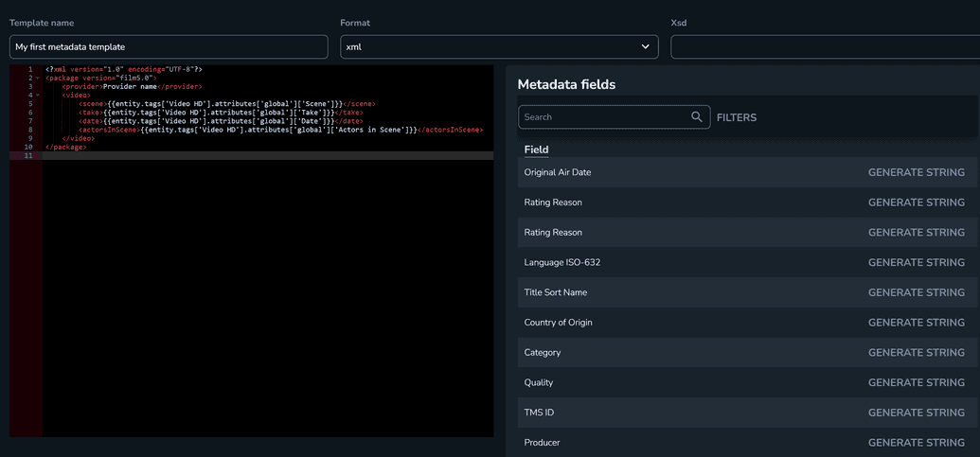Open the Format dropdown showing xml

499,46
